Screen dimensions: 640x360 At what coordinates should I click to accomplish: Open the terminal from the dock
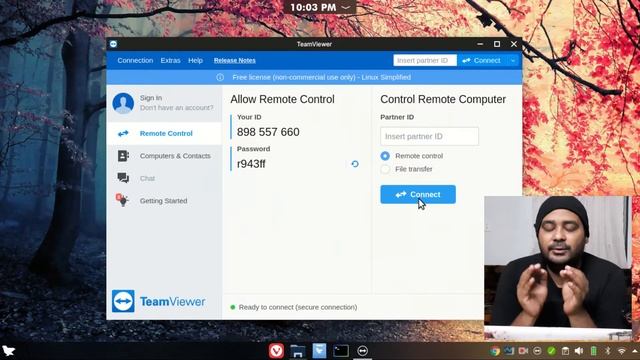(x=340, y=351)
